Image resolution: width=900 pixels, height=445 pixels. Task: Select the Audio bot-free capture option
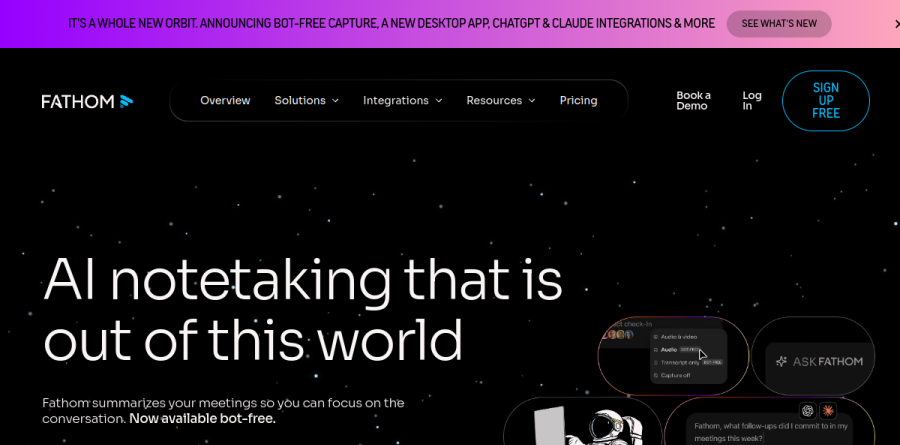pyautogui.click(x=678, y=349)
